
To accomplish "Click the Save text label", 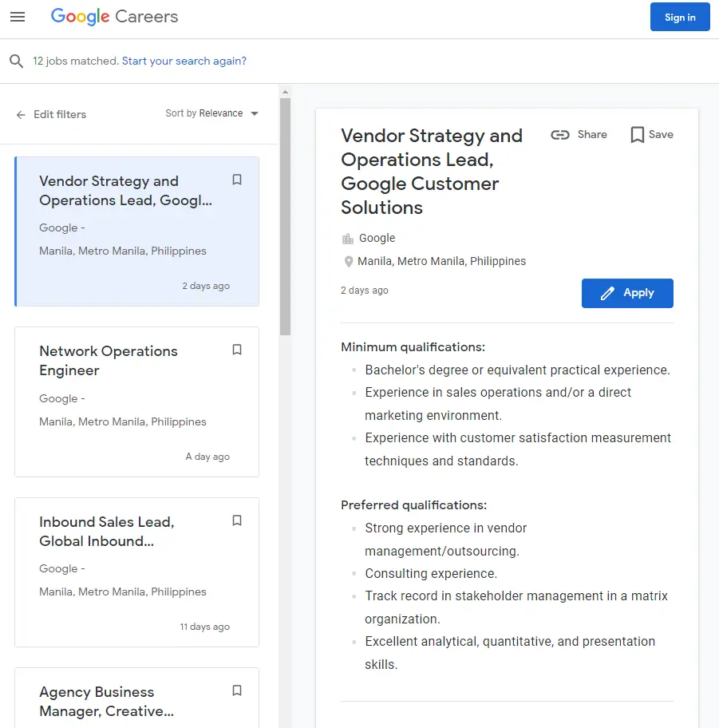I will coord(661,135).
